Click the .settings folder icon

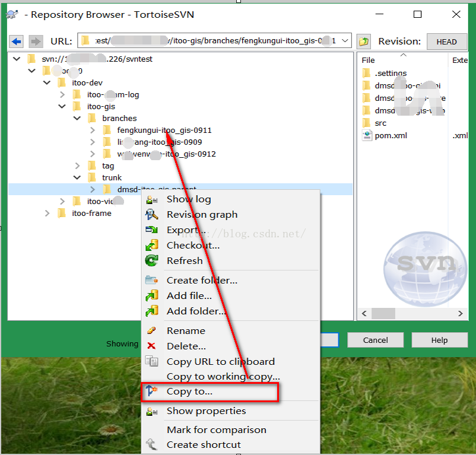click(366, 73)
